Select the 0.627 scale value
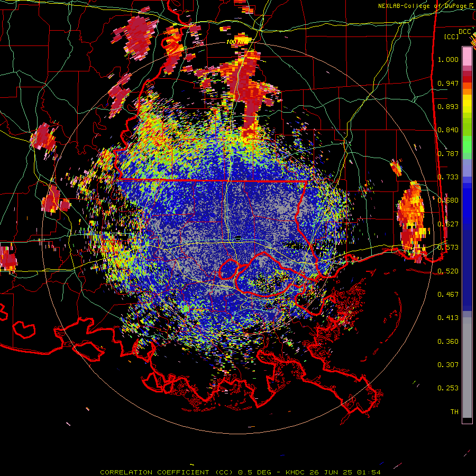Image resolution: width=476 pixels, height=476 pixels. pos(448,224)
